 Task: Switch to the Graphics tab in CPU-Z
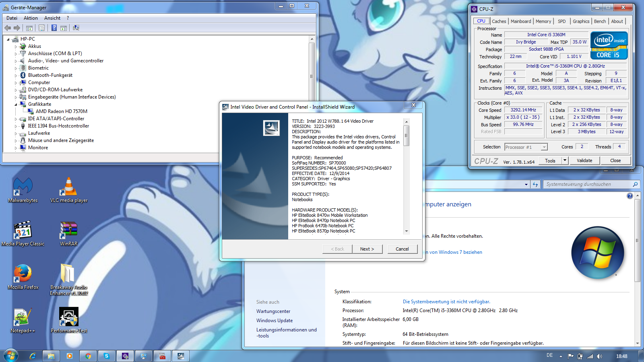point(581,21)
